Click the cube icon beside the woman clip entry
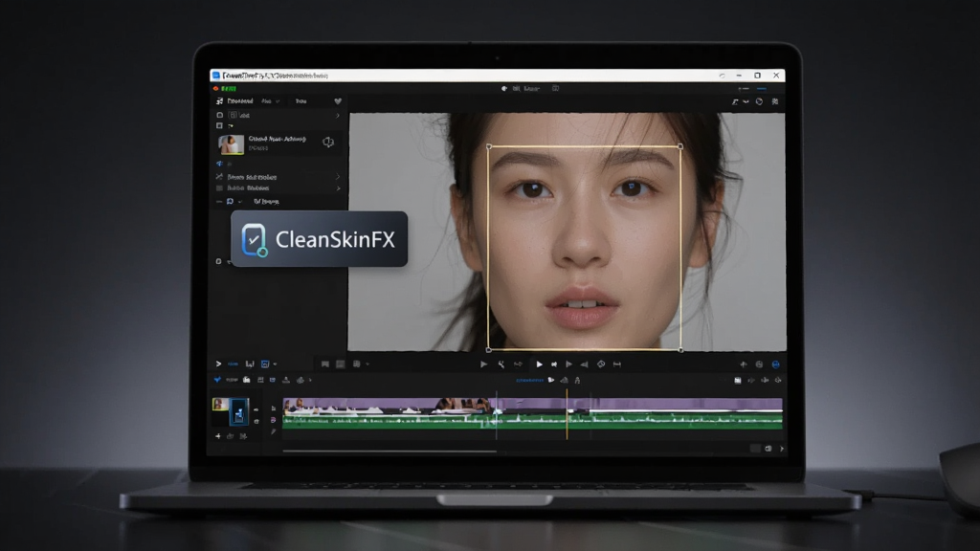The image size is (980, 551). 327,143
